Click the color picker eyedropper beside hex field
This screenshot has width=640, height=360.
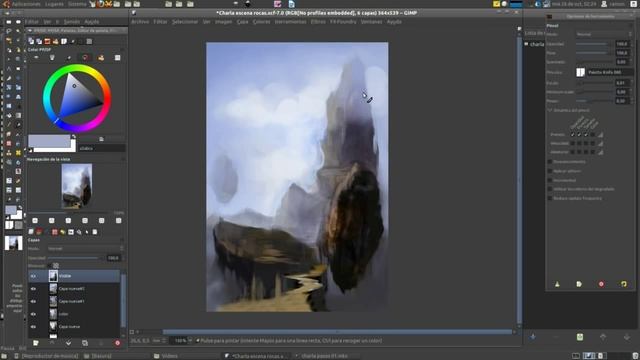tap(101, 139)
